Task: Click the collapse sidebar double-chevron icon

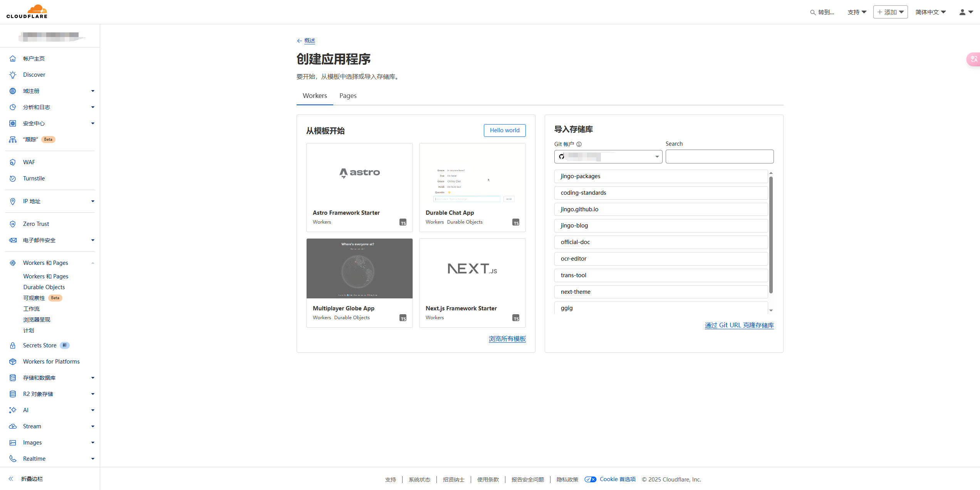Action: click(11, 479)
